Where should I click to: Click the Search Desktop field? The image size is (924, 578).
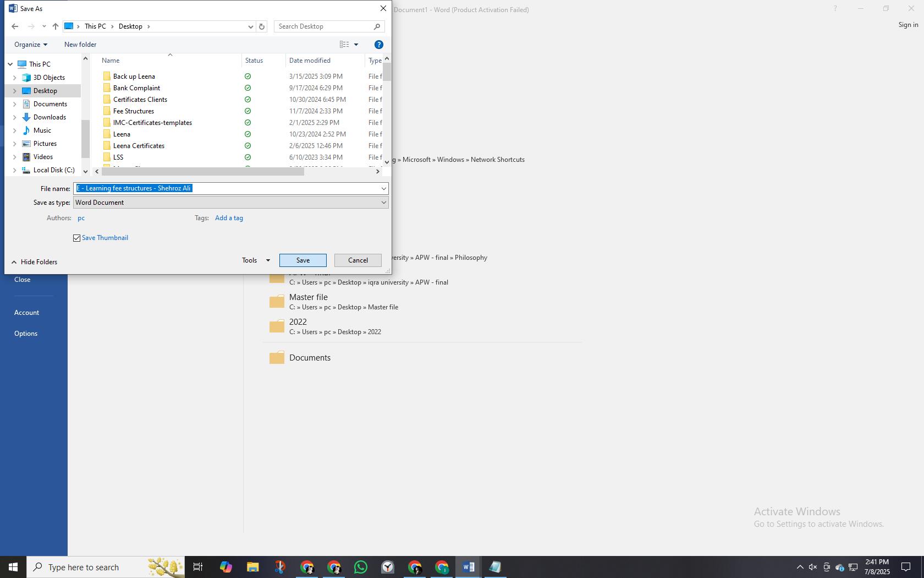(x=324, y=26)
